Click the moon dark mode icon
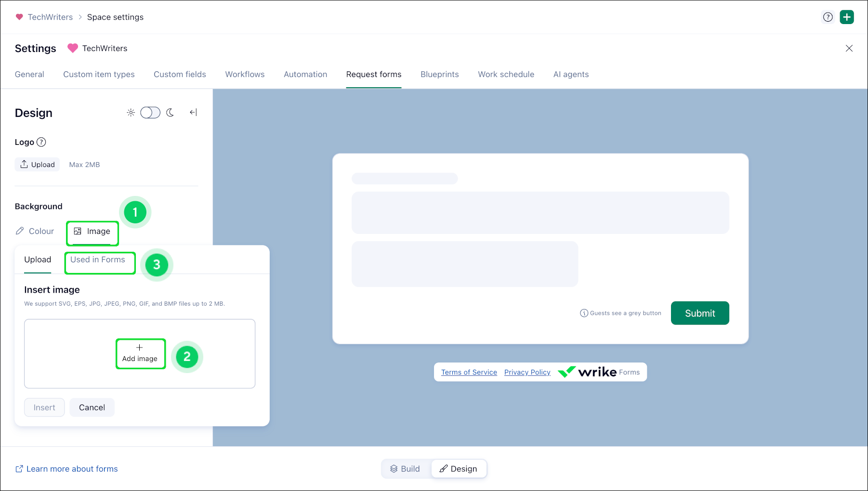This screenshot has width=868, height=491. (170, 113)
